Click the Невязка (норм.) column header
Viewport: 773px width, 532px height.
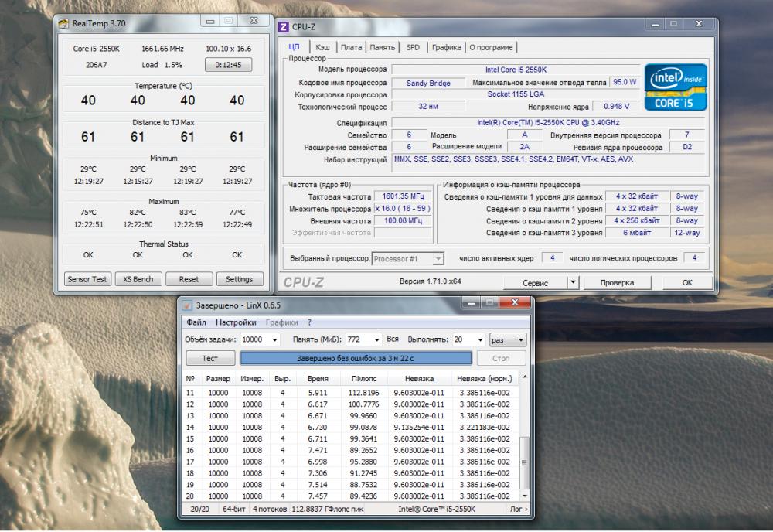(x=485, y=379)
